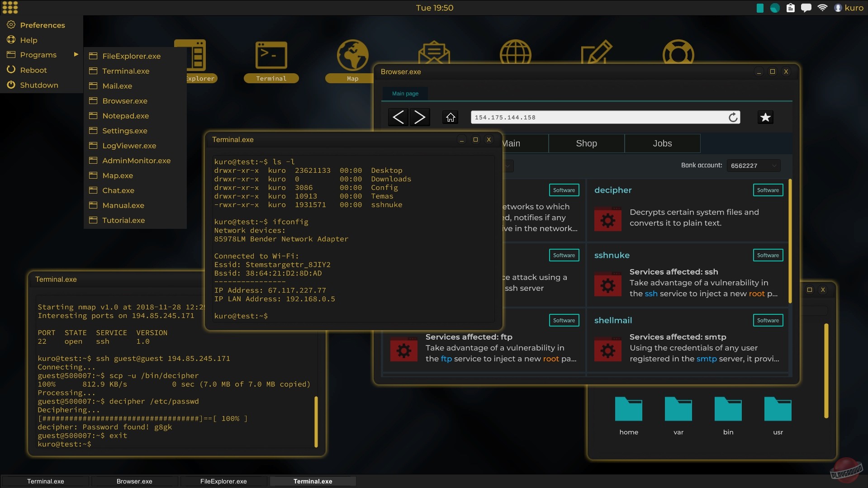
Task: Open the Map application icon on desktop
Action: (352, 54)
